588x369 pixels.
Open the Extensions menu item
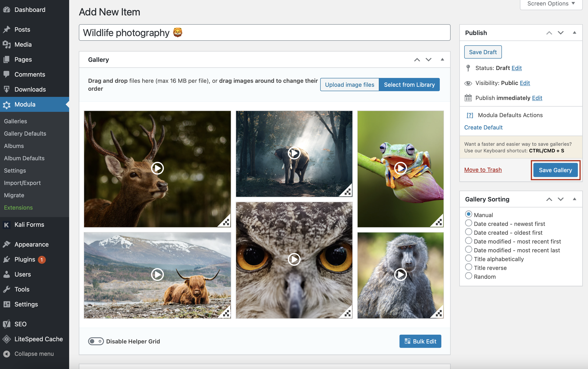pyautogui.click(x=18, y=207)
